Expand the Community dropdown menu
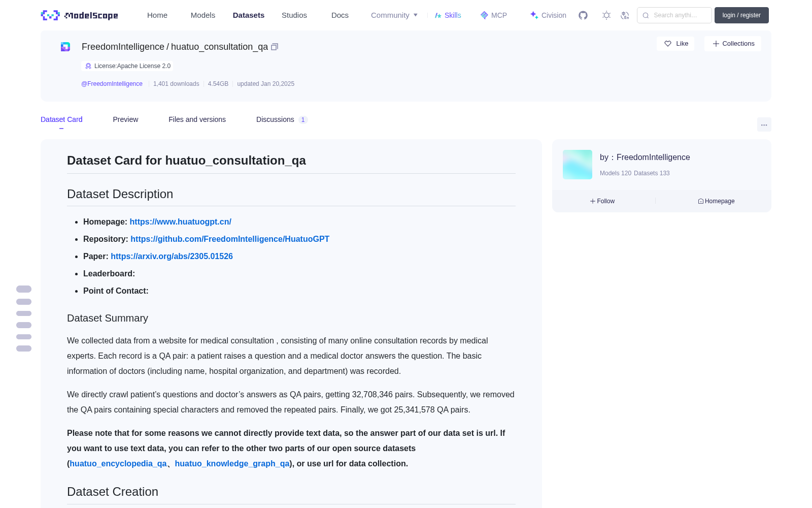 (x=394, y=15)
